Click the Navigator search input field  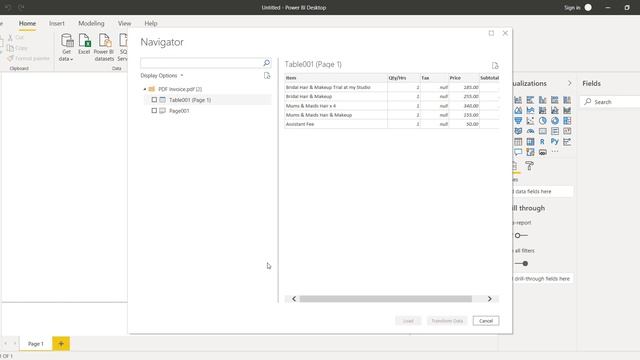pyautogui.click(x=201, y=63)
